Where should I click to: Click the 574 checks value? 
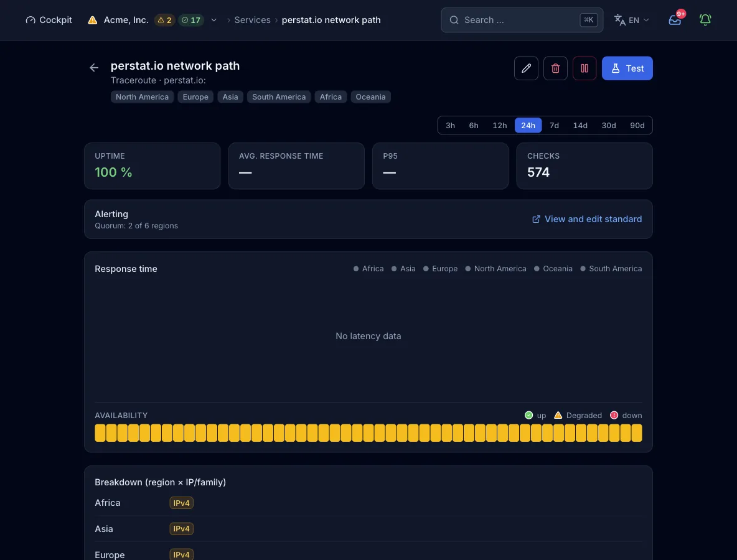538,172
